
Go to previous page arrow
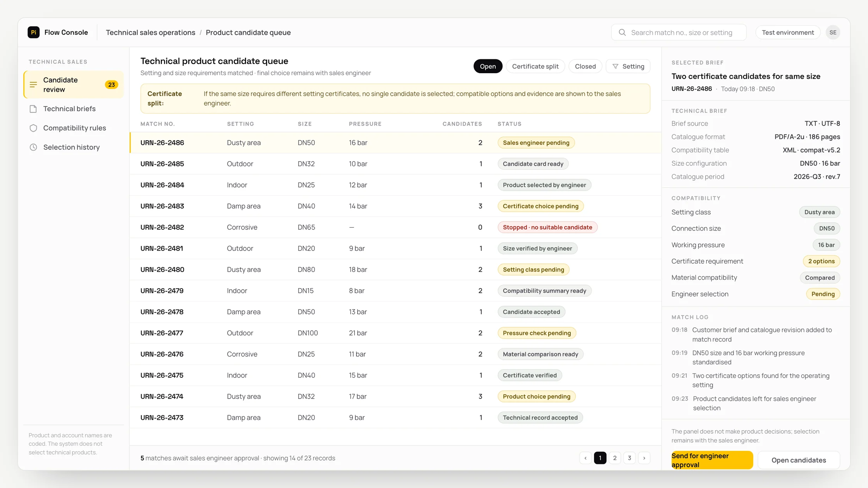pos(586,458)
